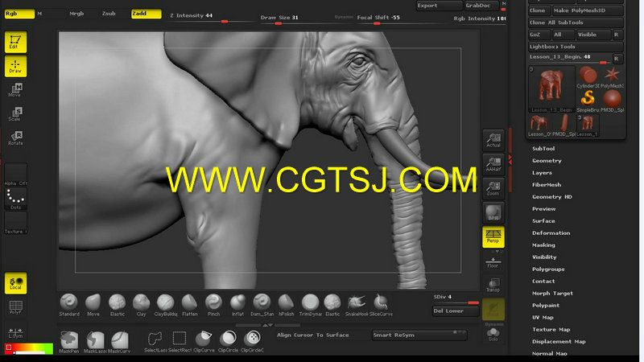Click the Actual size view icon
Image resolution: width=644 pixels, height=362 pixels.
(493, 140)
